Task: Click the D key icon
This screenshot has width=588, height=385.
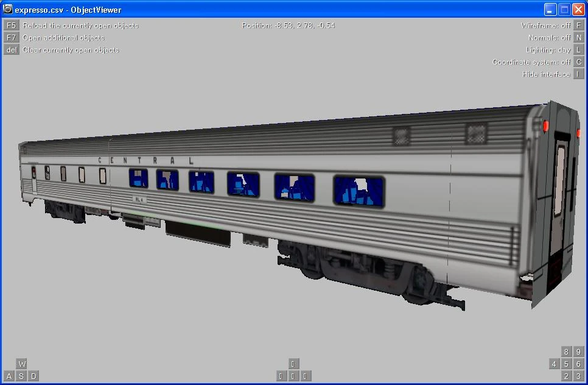Action: pyautogui.click(x=33, y=376)
